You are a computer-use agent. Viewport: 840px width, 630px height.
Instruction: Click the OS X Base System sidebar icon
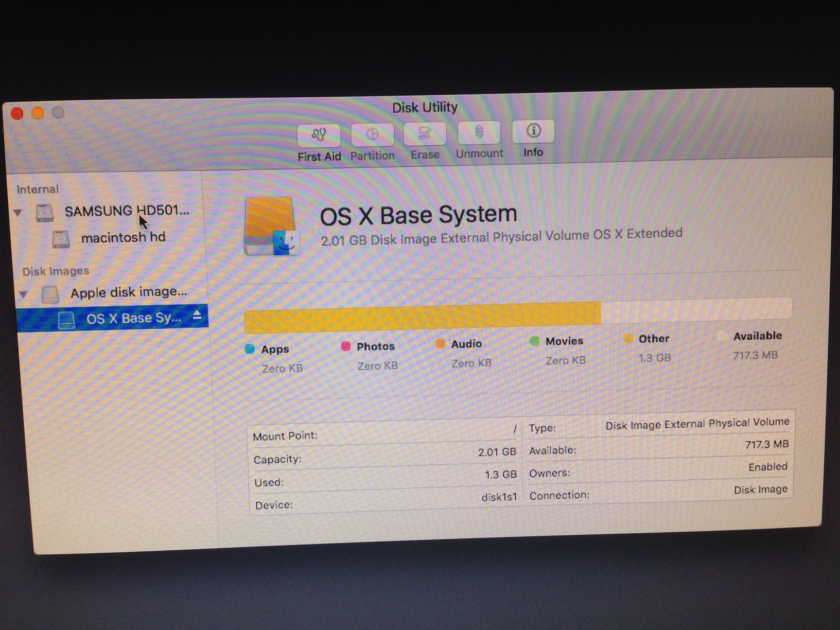coord(66,320)
